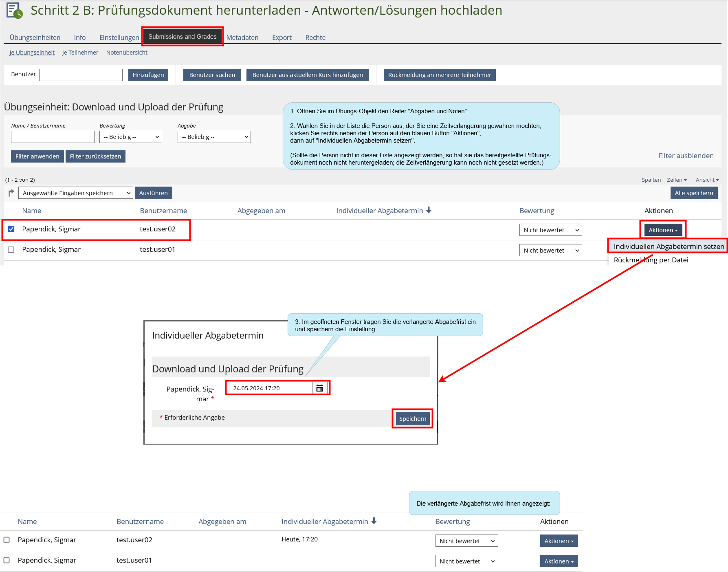
Task: Open the Bewertung filter dropdown
Action: tap(130, 137)
